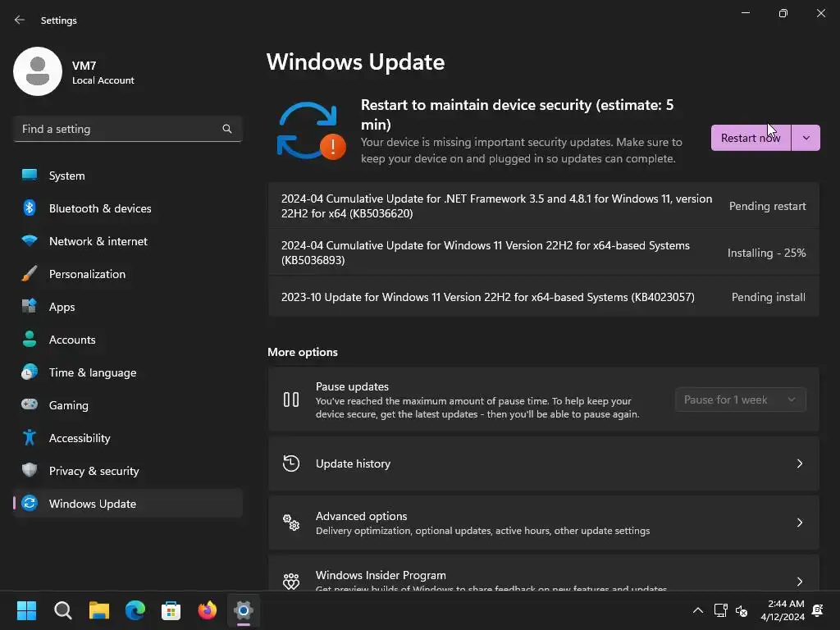Screen dimensions: 840x630
Task: Click the Network Wi-Fi icon in sidebar
Action: point(30,240)
